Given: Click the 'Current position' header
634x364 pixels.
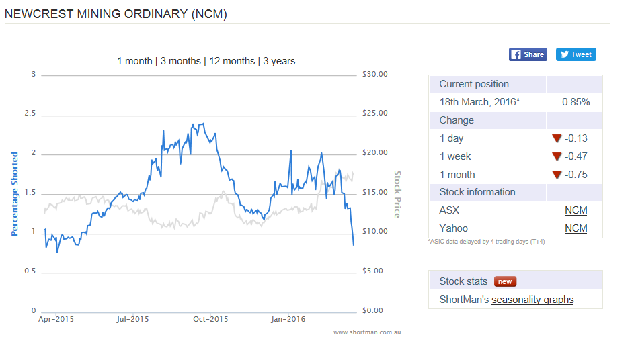Looking at the screenshot, I should 474,84.
